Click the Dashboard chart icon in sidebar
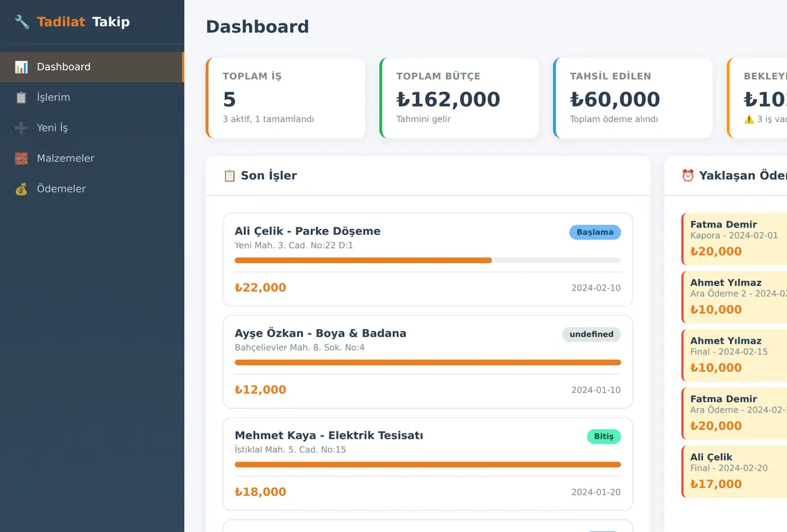Viewport: 787px width, 532px height. (21, 67)
